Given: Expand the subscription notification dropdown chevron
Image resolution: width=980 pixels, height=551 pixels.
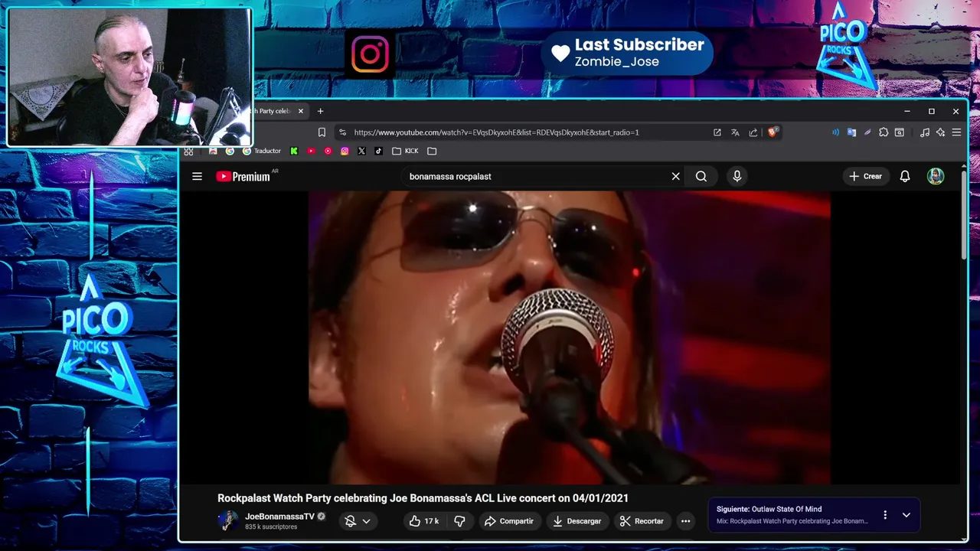Looking at the screenshot, I should (366, 521).
